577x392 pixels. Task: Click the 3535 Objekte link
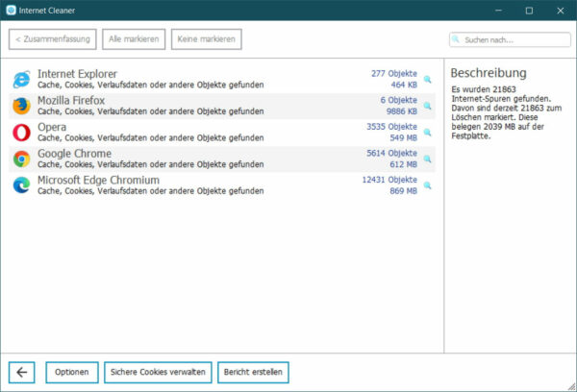click(x=392, y=127)
